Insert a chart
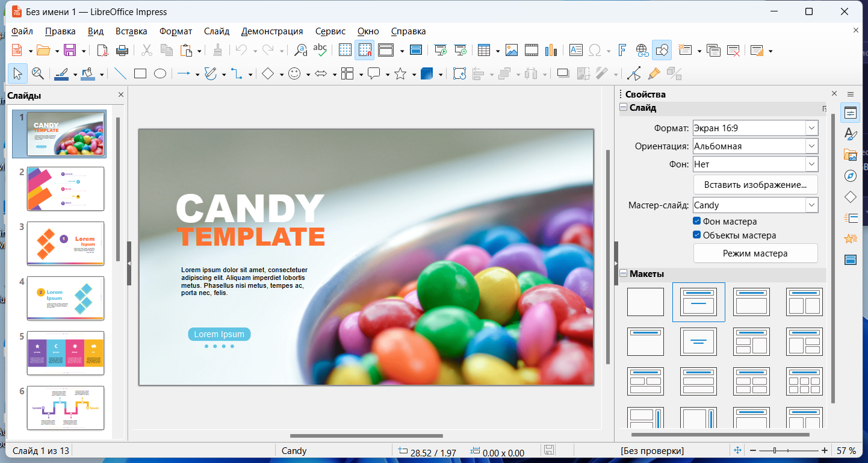Screen dimensions: 868x463 tap(551, 51)
